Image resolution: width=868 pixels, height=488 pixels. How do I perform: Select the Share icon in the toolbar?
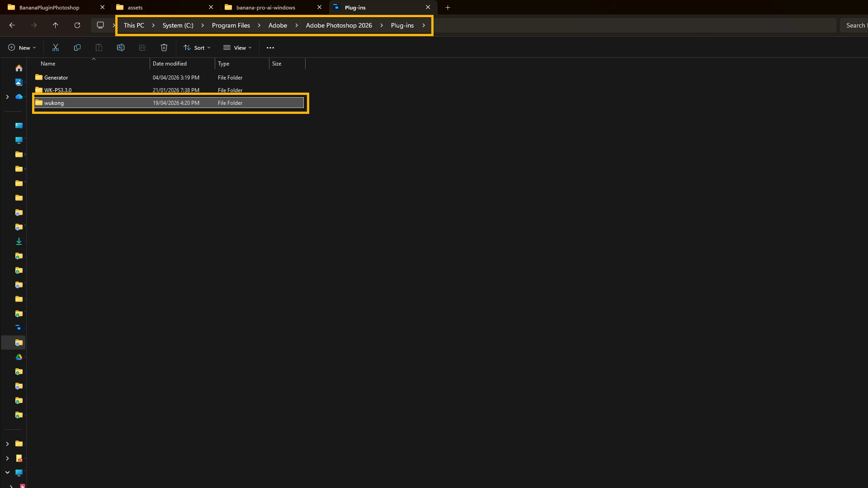coord(142,47)
